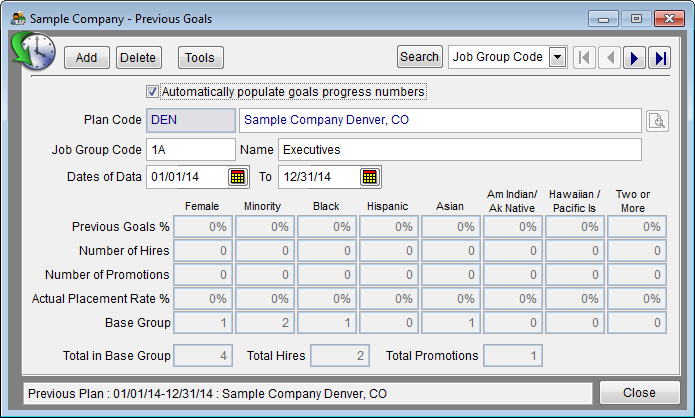Expand the Job Group Code dropdown
Image resolution: width=695 pixels, height=418 pixels.
click(557, 58)
